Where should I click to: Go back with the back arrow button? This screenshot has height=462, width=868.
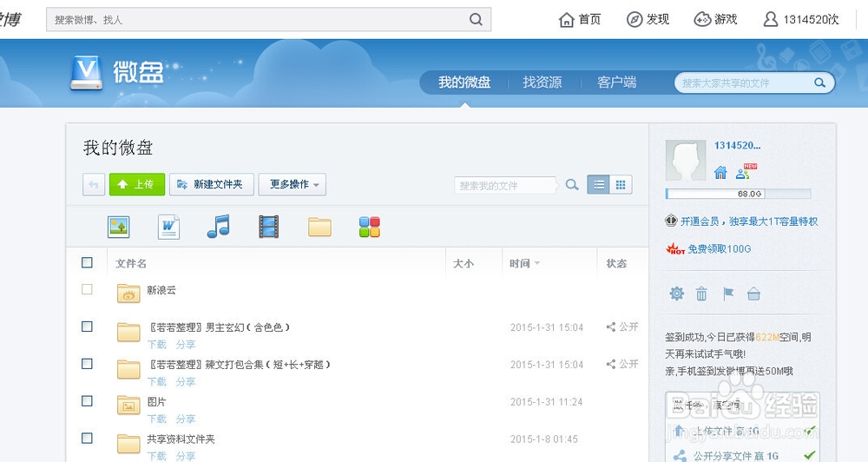pos(94,184)
